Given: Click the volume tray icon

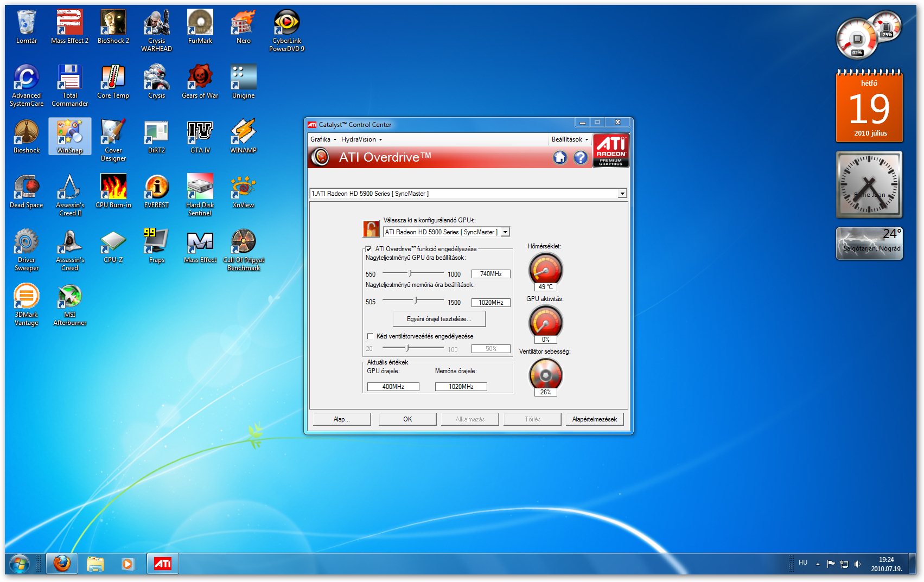Looking at the screenshot, I should tap(857, 564).
